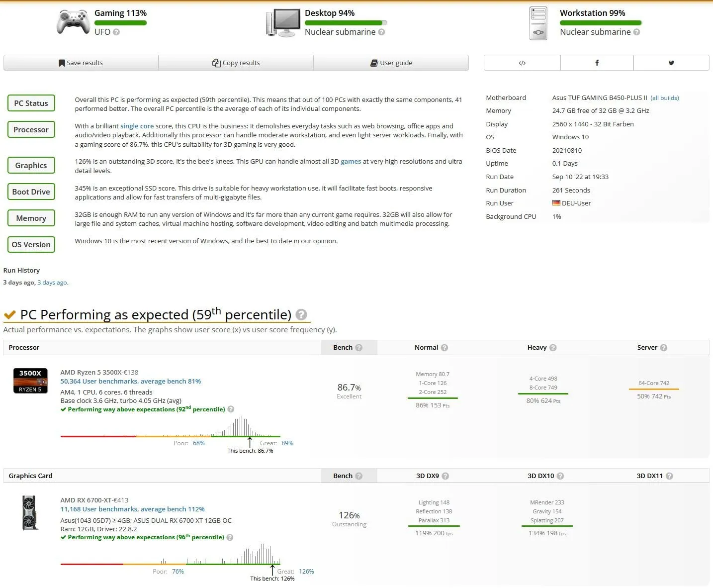713x588 pixels.
Task: Click the Desktop monitor icon
Action: click(283, 23)
